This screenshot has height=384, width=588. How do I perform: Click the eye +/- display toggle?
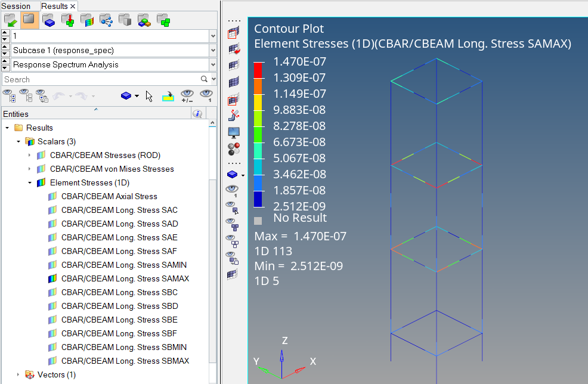click(187, 96)
